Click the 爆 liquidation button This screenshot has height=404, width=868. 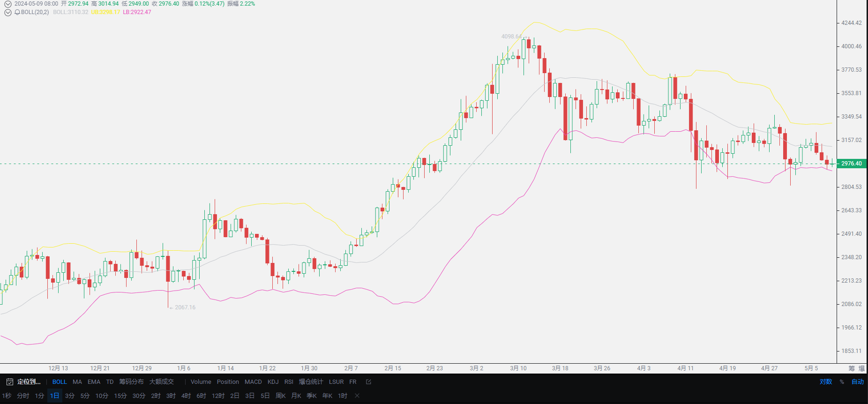click(861, 368)
